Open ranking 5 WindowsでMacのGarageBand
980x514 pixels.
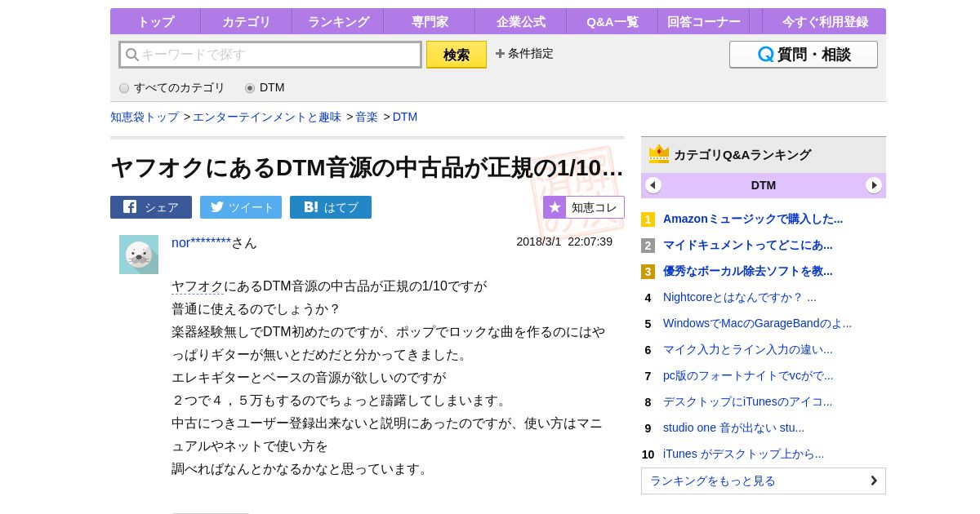tap(757, 323)
